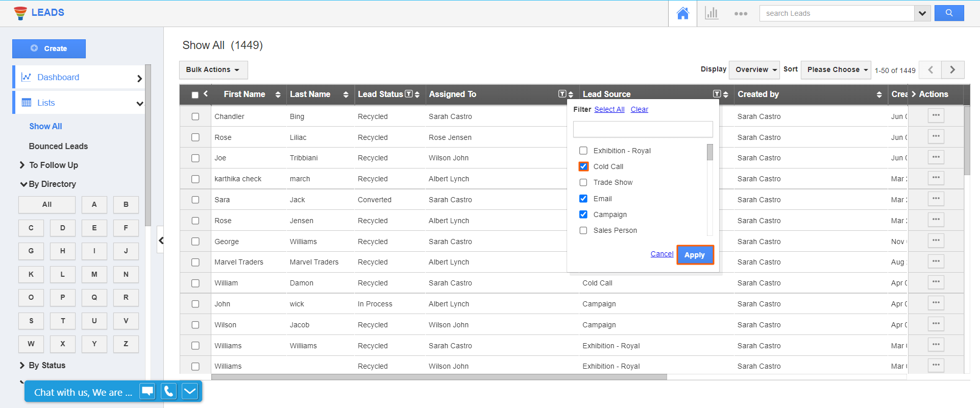This screenshot has height=408, width=980.
Task: Open the Home icon in top bar
Action: (x=682, y=13)
